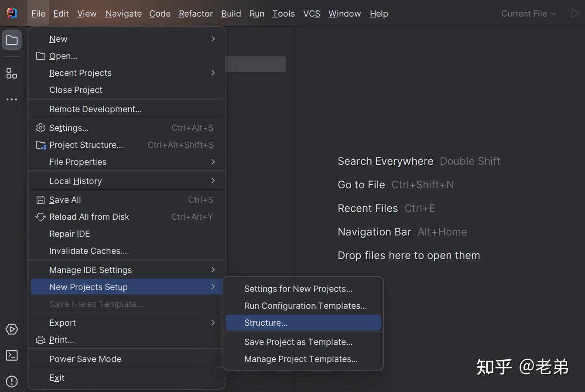
Task: Open the Terminal tool window icon
Action: [x=12, y=355]
